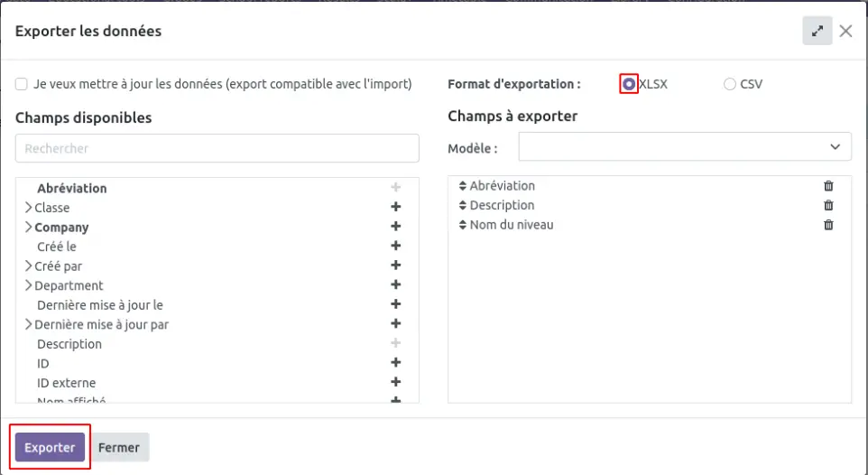Image resolution: width=868 pixels, height=475 pixels.
Task: Expand the Department field node
Action: (x=28, y=285)
